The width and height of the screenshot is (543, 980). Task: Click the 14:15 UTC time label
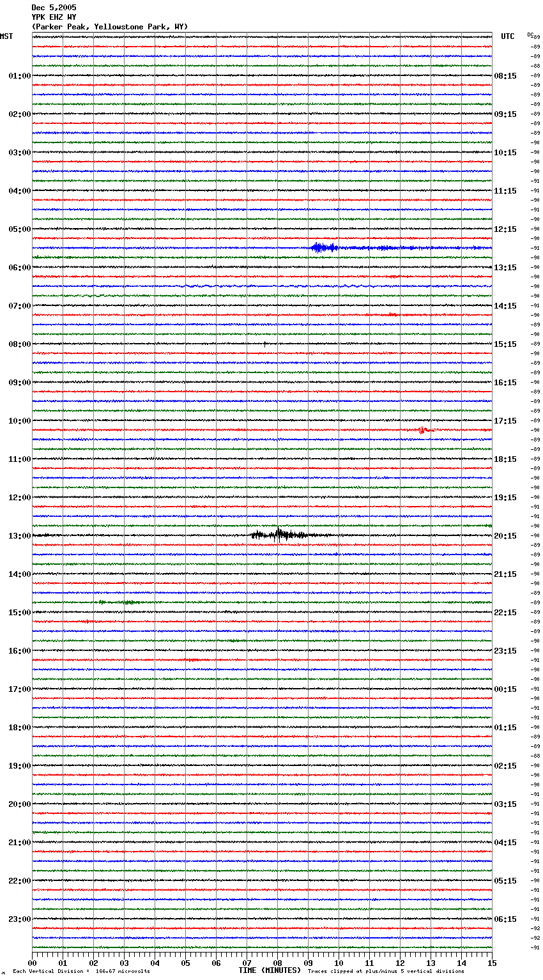click(505, 306)
